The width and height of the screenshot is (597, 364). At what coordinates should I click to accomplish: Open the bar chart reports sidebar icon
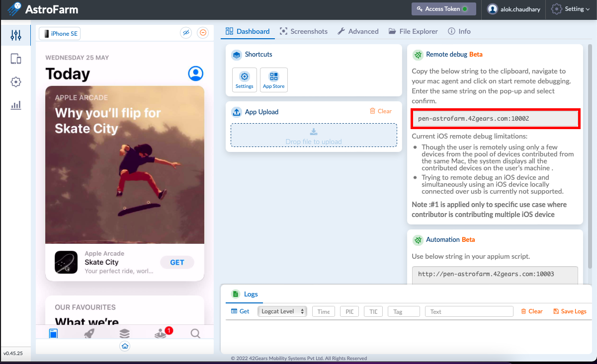click(16, 105)
